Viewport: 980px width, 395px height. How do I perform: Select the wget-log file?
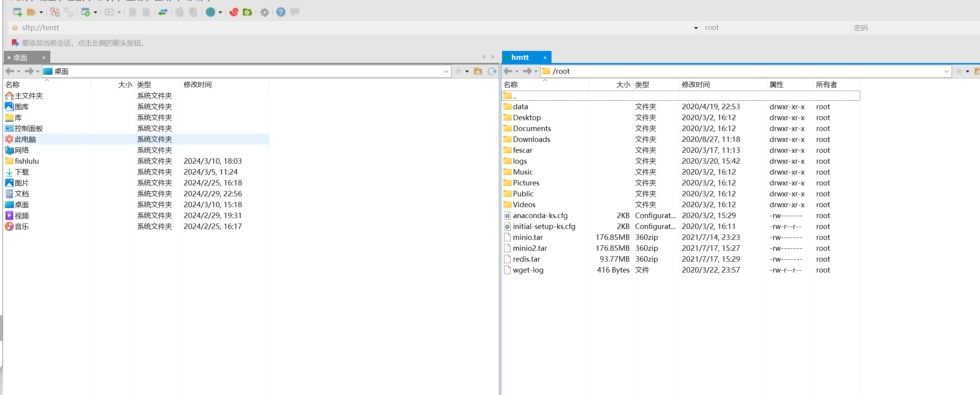point(681,270)
